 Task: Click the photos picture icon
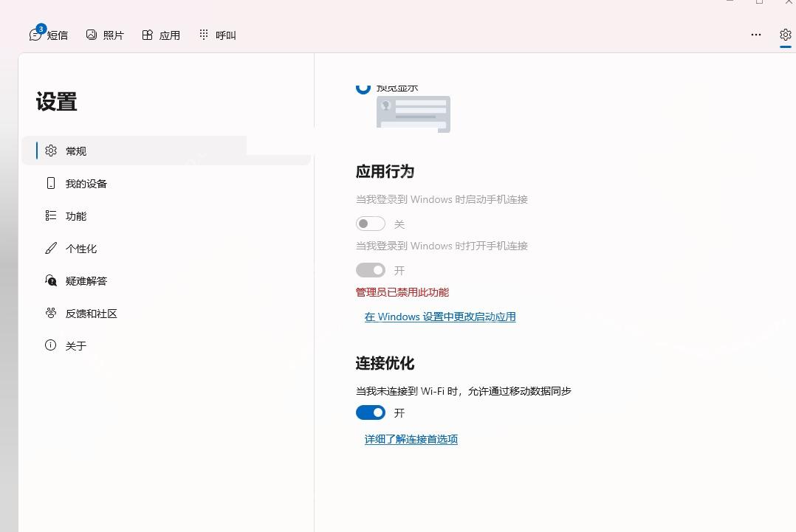pyautogui.click(x=92, y=35)
